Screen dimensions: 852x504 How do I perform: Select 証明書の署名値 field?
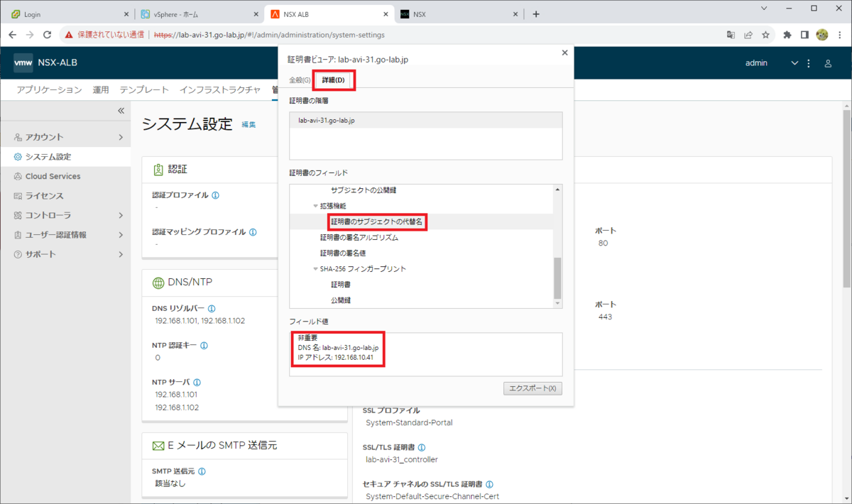(x=344, y=253)
